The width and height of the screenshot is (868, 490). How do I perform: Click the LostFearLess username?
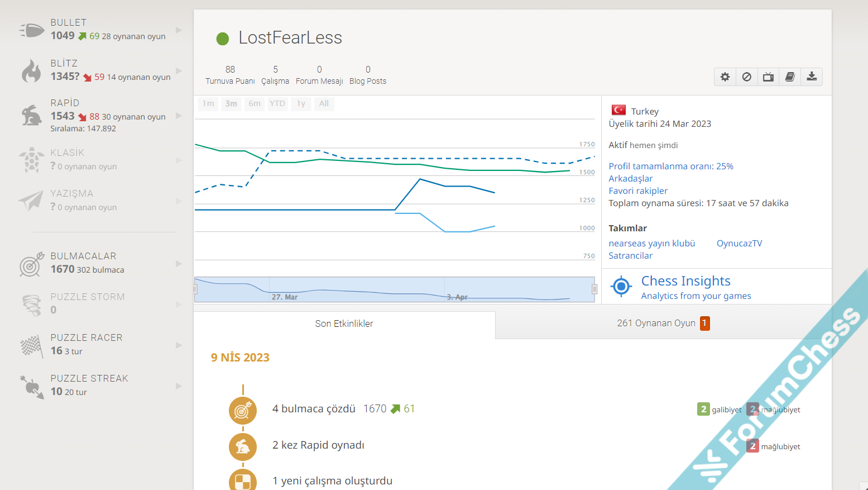(290, 38)
